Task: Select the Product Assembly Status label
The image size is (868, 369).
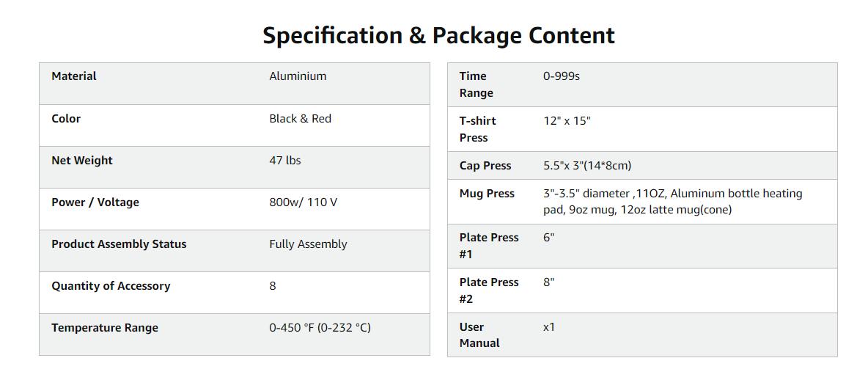Action: click(x=119, y=244)
